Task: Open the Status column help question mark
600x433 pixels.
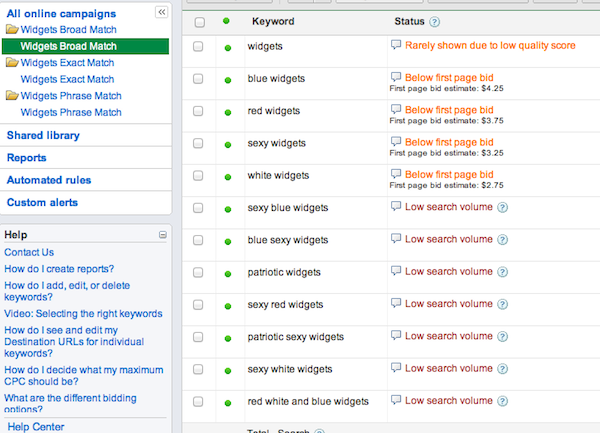Action: 434,22
